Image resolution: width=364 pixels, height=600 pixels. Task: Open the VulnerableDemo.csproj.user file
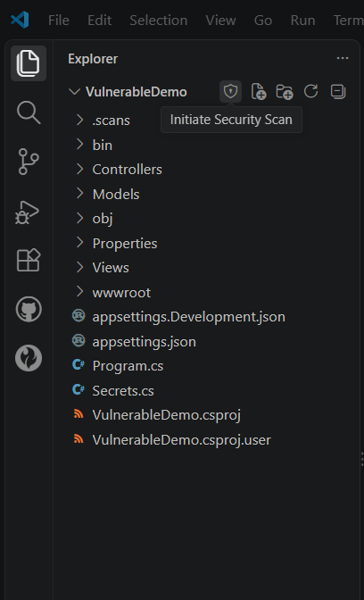pos(182,440)
